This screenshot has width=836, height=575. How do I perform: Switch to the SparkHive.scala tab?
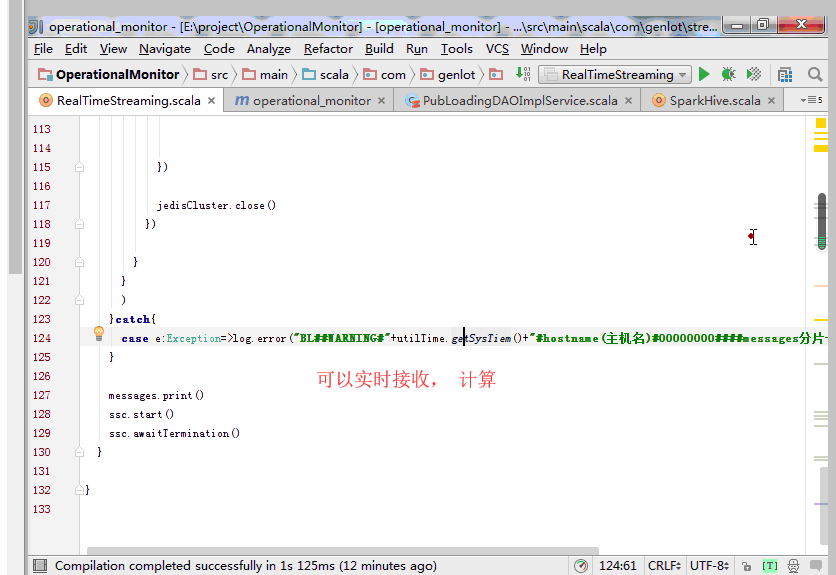point(714,100)
